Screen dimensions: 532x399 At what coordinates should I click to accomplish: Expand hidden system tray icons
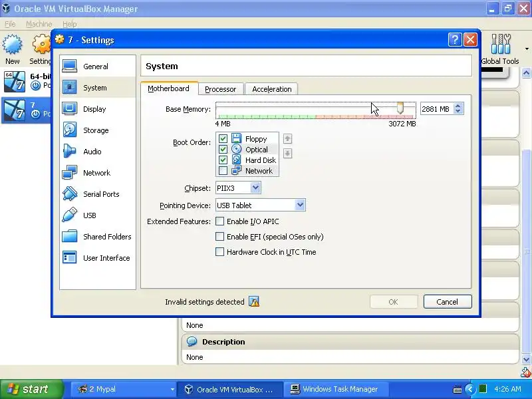[470, 389]
